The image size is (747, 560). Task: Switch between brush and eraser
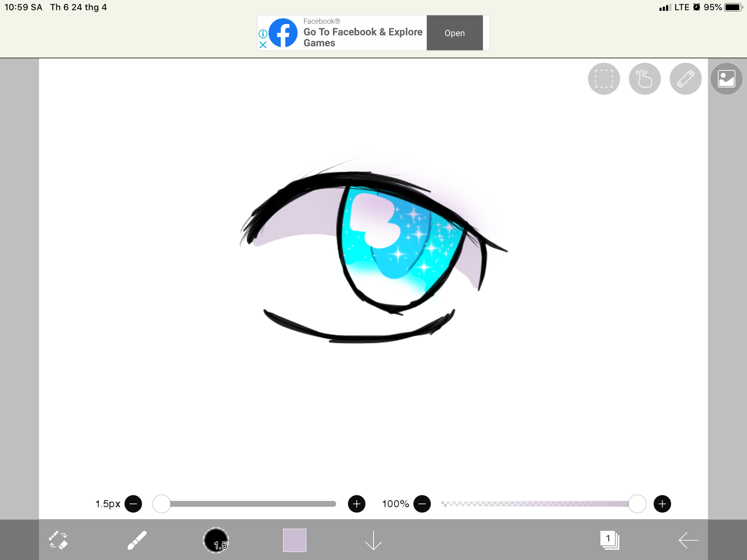[58, 540]
